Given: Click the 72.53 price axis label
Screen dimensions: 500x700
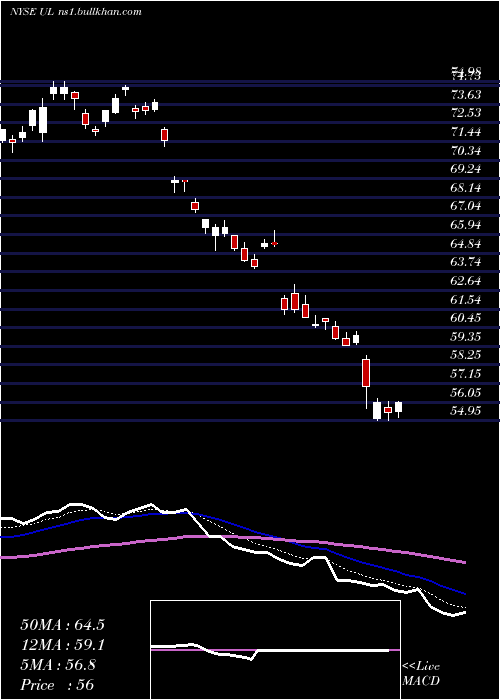Looking at the screenshot, I should coord(466,113).
